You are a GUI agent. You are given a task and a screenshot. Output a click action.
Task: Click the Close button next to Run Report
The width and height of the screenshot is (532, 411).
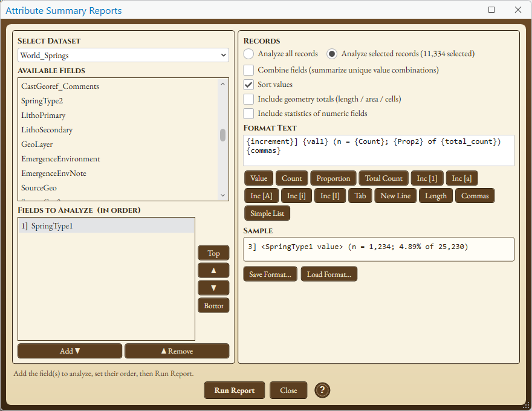pyautogui.click(x=288, y=390)
